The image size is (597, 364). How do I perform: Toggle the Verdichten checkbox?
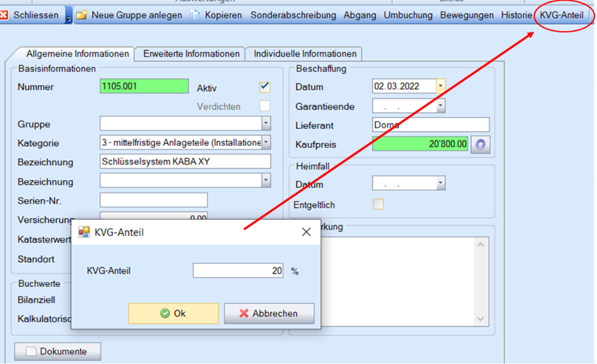pos(265,105)
